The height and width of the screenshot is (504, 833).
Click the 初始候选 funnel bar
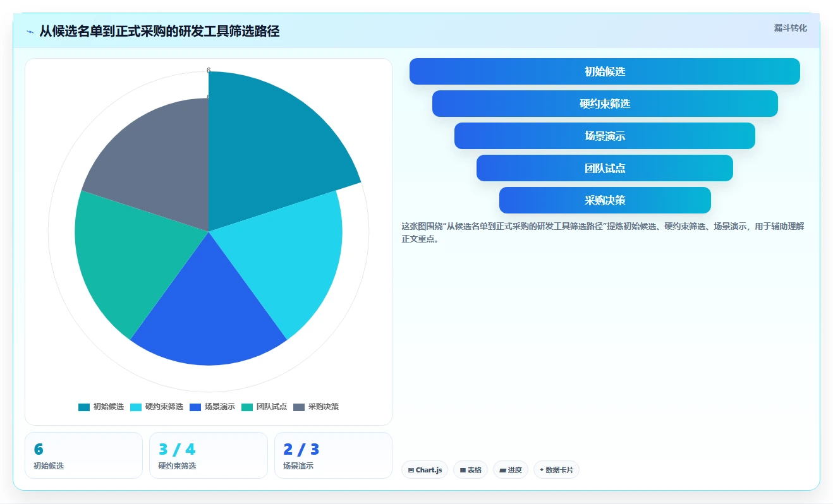(605, 71)
